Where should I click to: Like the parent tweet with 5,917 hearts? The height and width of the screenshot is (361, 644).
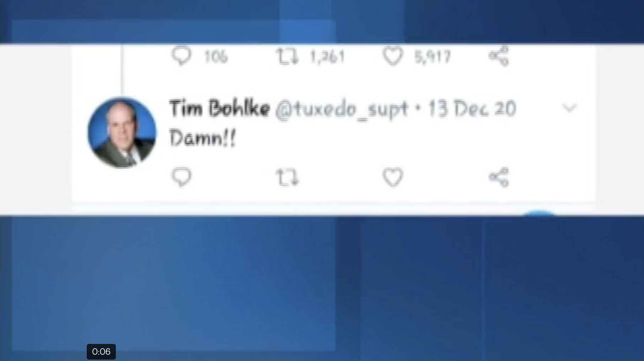393,56
